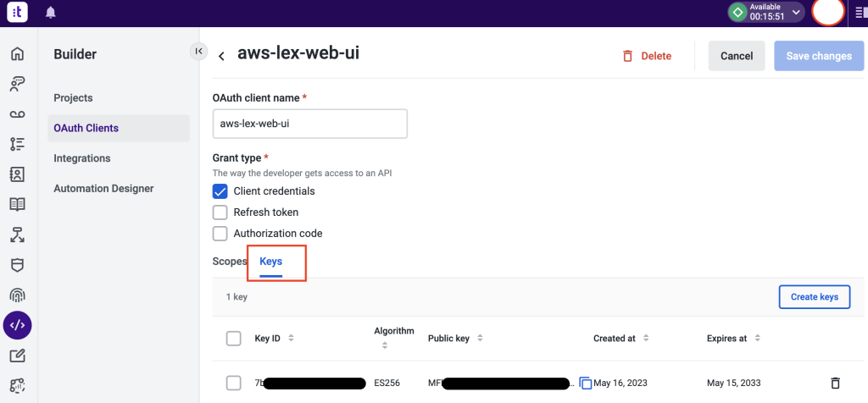Click the ES256 algorithm cell

387,383
